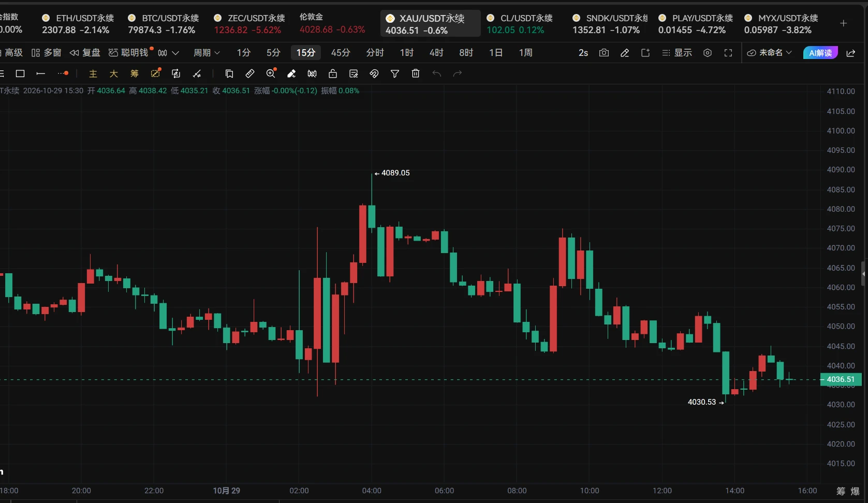Click the add-panel square-plus icon
The image size is (868, 503).
(645, 53)
